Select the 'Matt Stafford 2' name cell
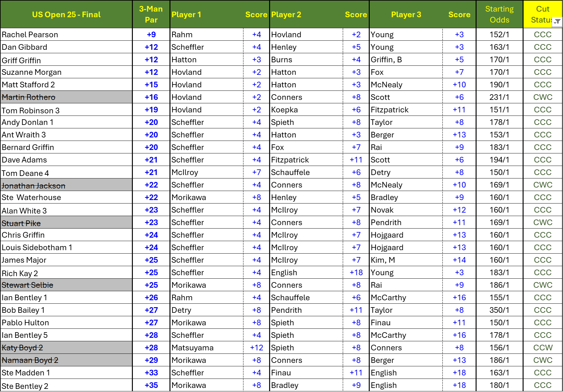 pos(66,85)
